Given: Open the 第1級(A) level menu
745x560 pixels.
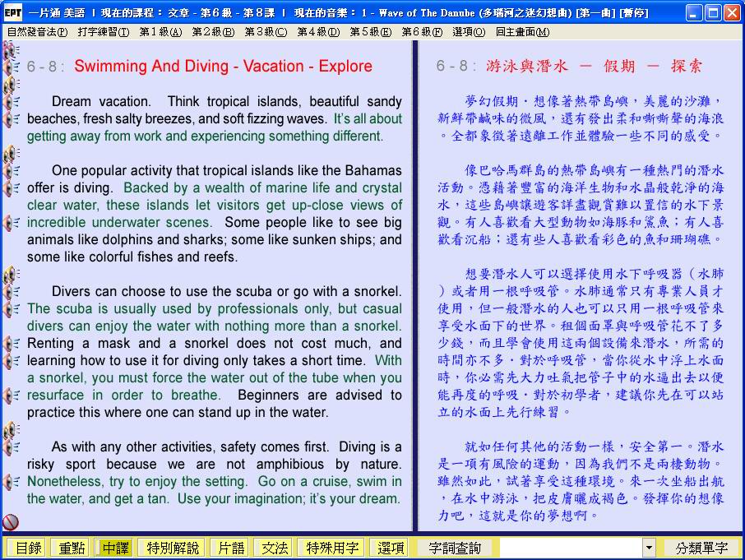Looking at the screenshot, I should point(160,31).
